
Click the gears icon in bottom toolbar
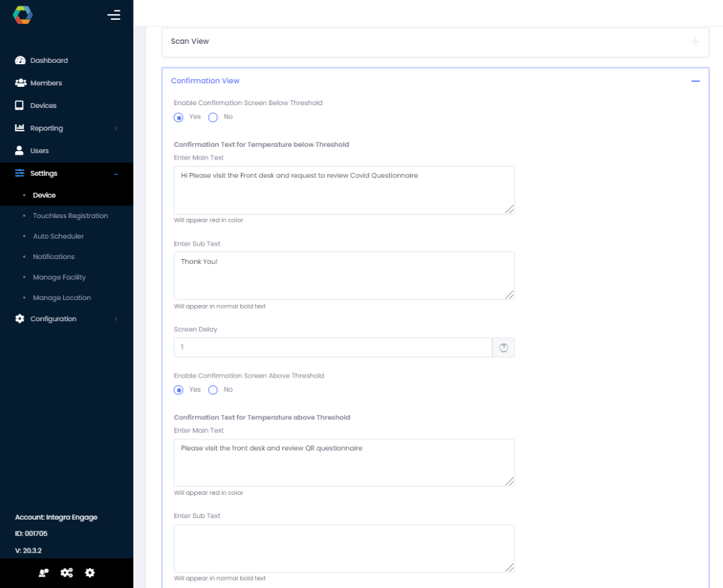[66, 572]
